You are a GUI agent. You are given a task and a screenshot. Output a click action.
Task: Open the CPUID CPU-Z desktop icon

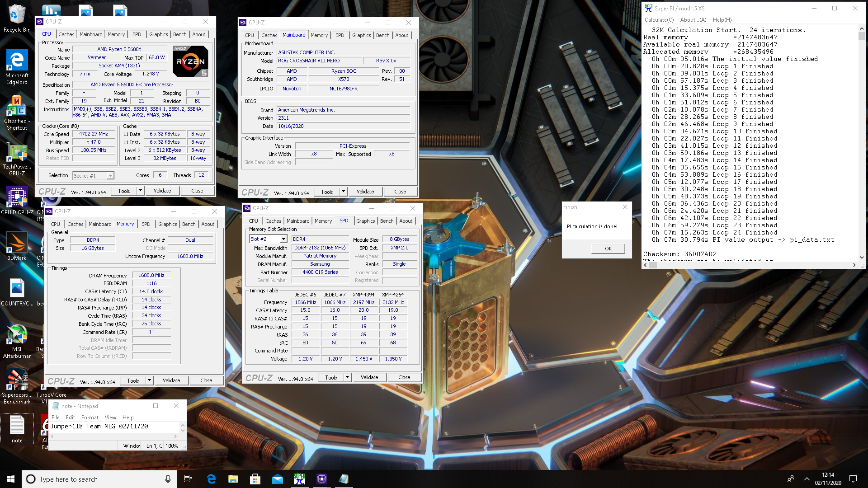[17, 201]
